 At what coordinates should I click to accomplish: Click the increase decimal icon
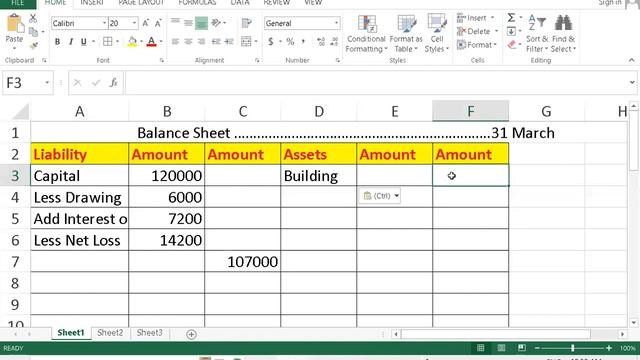pyautogui.click(x=321, y=42)
